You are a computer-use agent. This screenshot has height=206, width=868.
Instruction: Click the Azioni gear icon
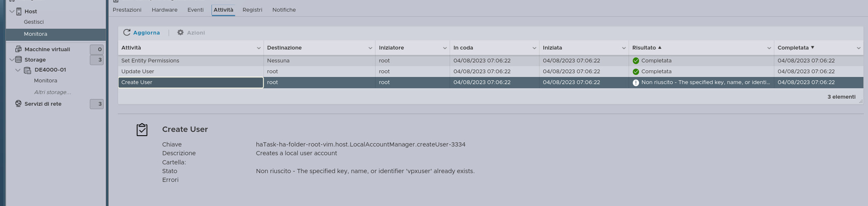(x=180, y=32)
